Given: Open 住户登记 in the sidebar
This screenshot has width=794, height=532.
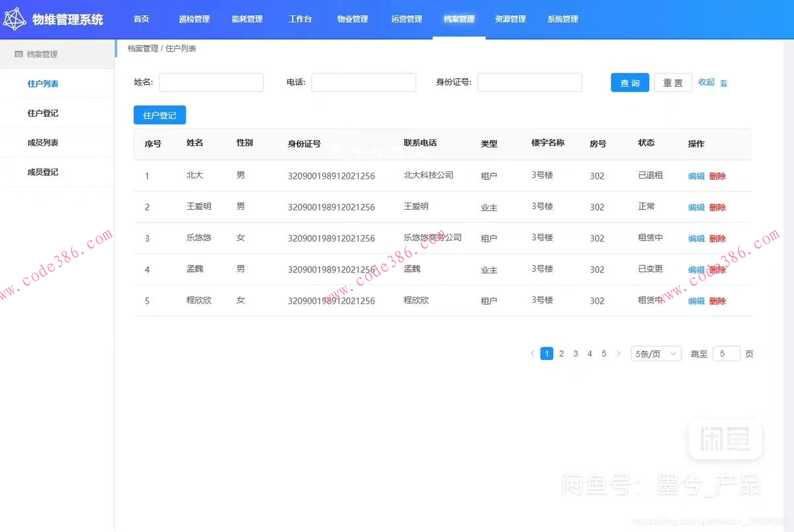Looking at the screenshot, I should (43, 112).
